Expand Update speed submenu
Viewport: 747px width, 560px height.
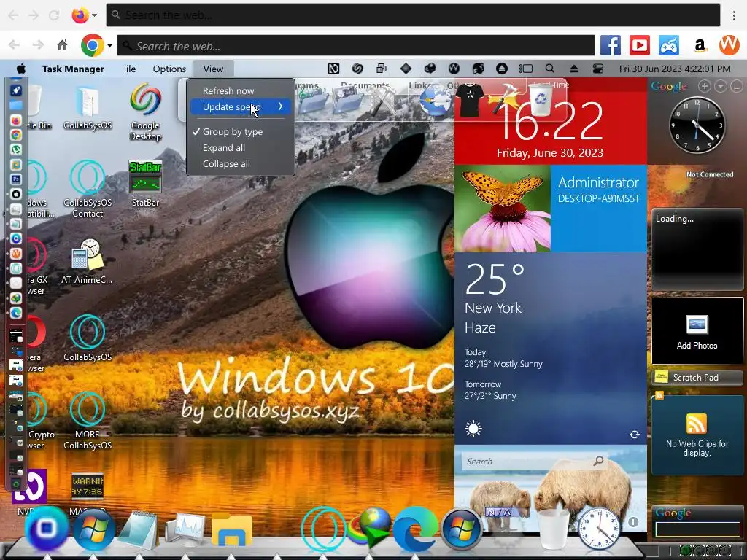(241, 106)
